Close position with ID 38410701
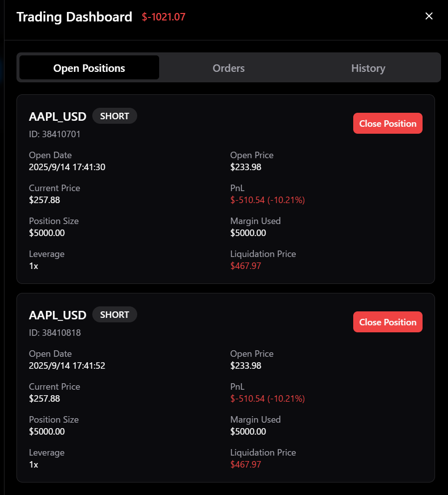The width and height of the screenshot is (448, 495). pos(388,124)
